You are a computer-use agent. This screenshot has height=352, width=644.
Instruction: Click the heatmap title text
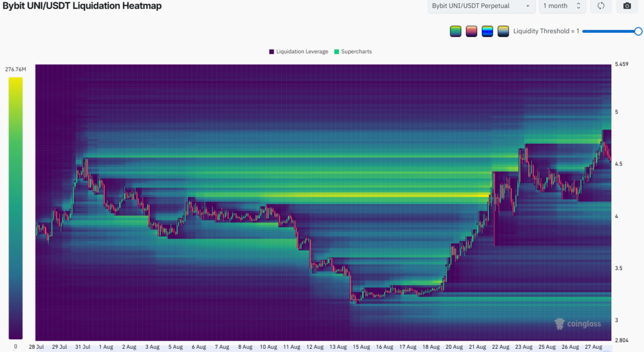click(82, 6)
